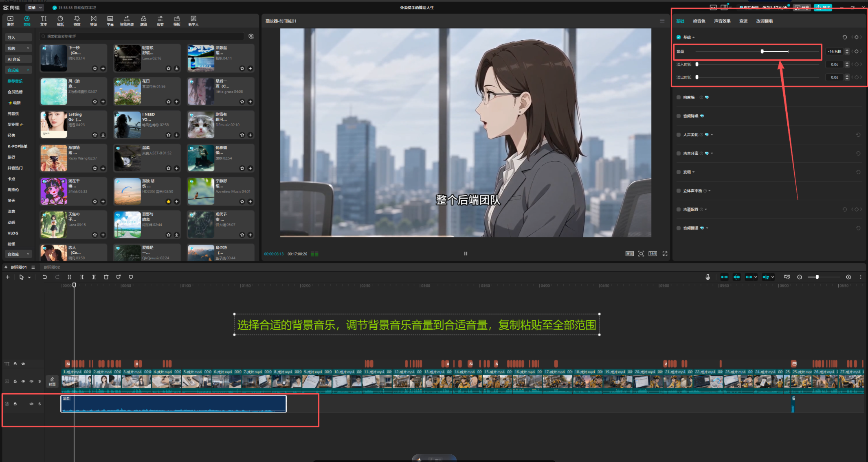The height and width of the screenshot is (462, 868).
Task: Open the 转场 transitions panel
Action: tap(94, 21)
